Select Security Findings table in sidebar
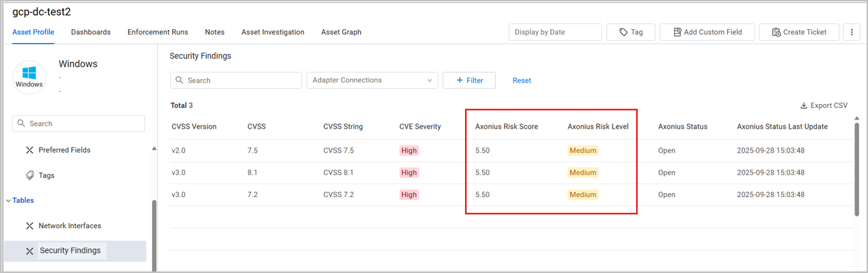The width and height of the screenshot is (868, 273). coord(75,251)
